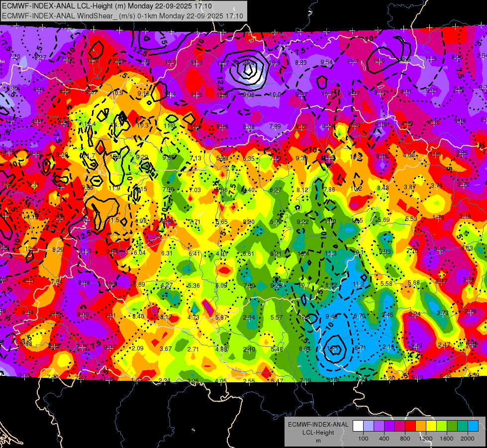Click the grid value 2.78
487x448 pixels.
[x=471, y=312]
